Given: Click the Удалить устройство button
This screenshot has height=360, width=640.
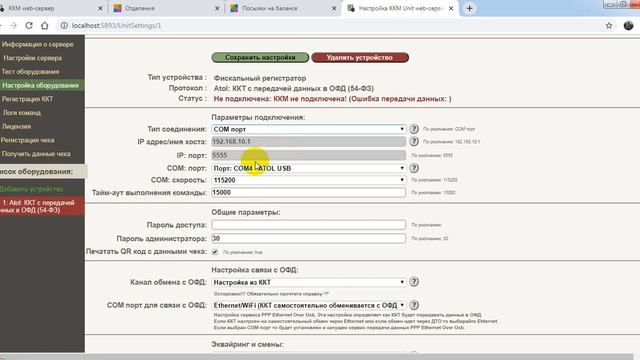Looking at the screenshot, I should [360, 58].
